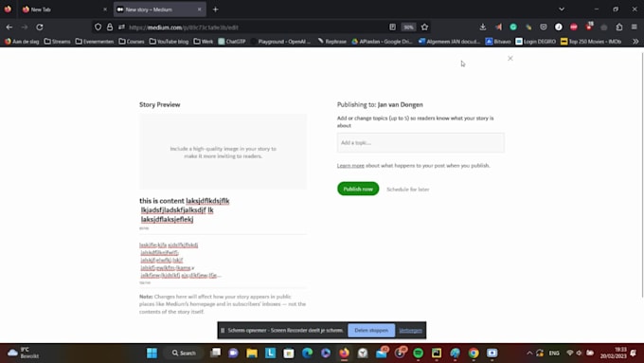Open the 'Aan de slag' bookmark

[22, 42]
